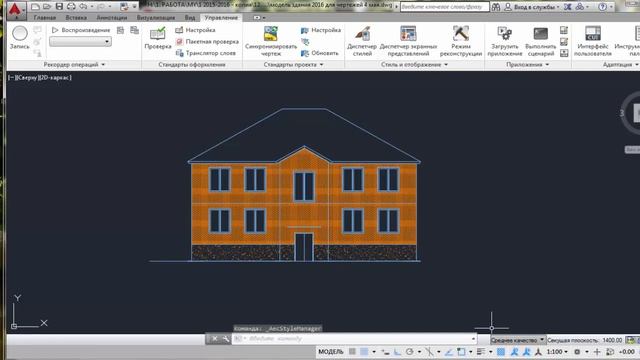Image resolution: width=640 pixels, height=360 pixels.
Task: Click the Проверка standards check icon
Action: [x=158, y=34]
